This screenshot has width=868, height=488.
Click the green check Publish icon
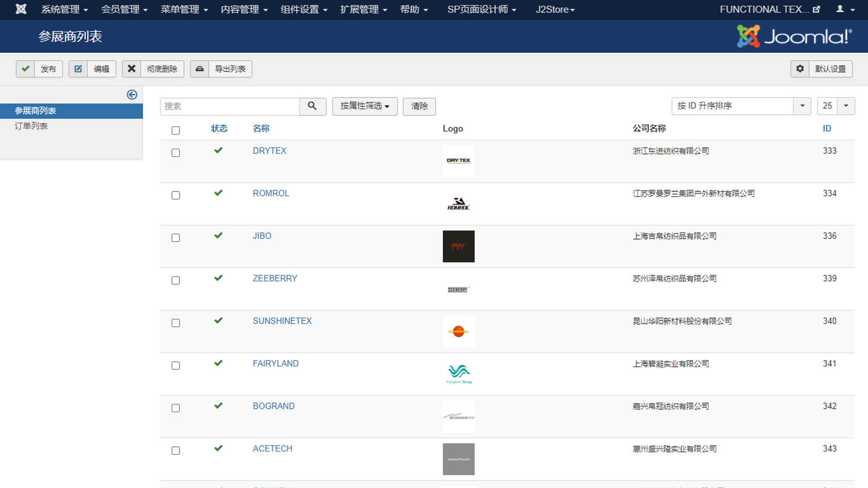pos(25,69)
